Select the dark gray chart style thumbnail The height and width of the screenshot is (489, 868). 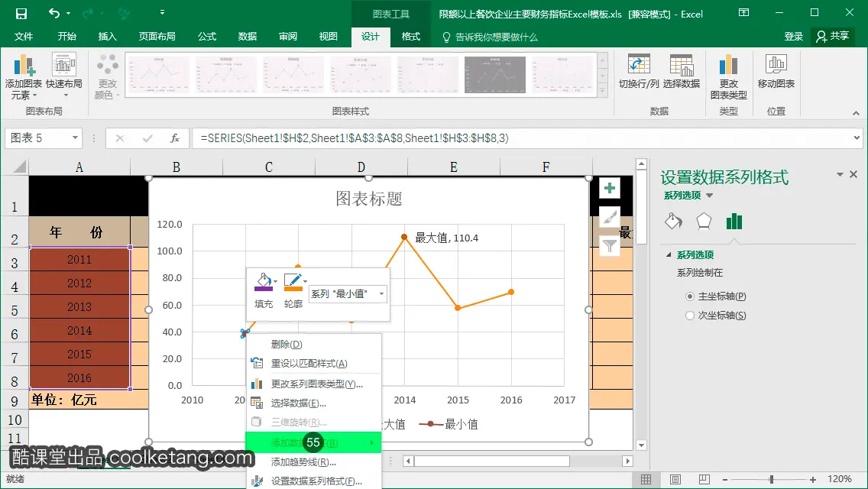point(495,75)
